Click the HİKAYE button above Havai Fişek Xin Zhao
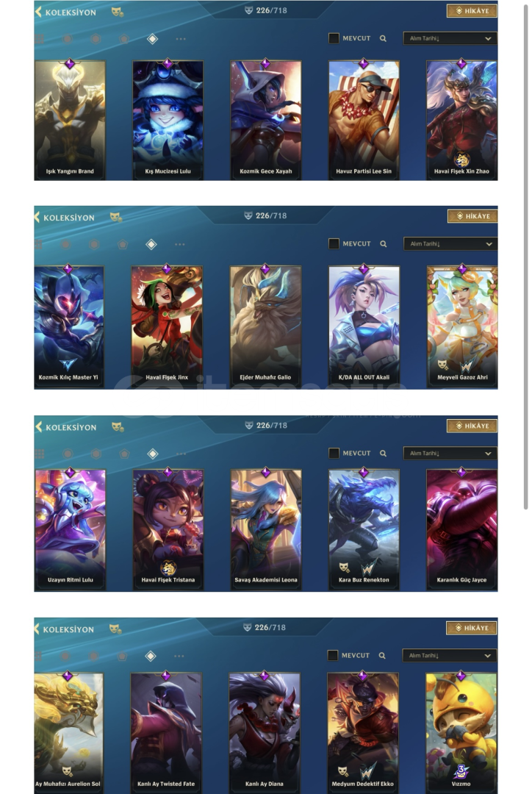 [x=472, y=10]
